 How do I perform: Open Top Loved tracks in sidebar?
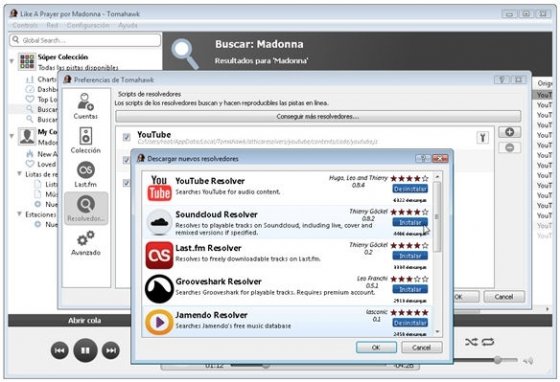pos(41,99)
